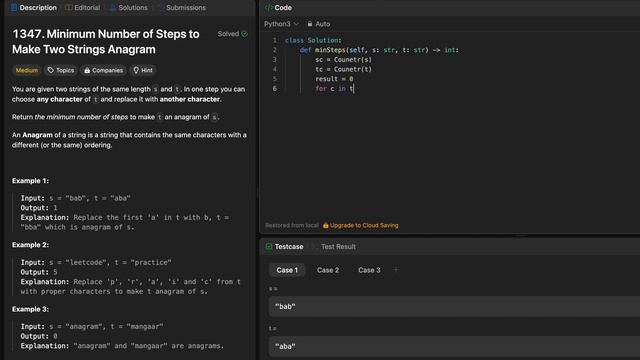Click the Description tab icon

14,8
